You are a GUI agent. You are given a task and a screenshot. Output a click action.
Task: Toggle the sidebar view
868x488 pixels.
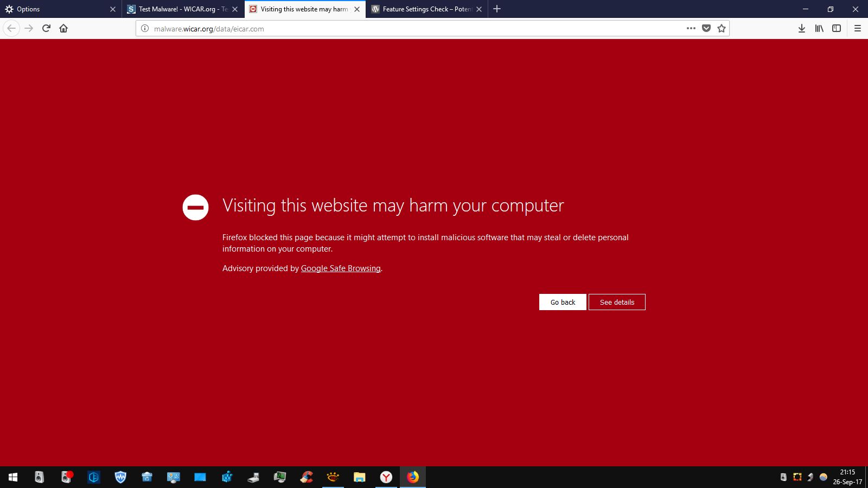click(x=837, y=28)
